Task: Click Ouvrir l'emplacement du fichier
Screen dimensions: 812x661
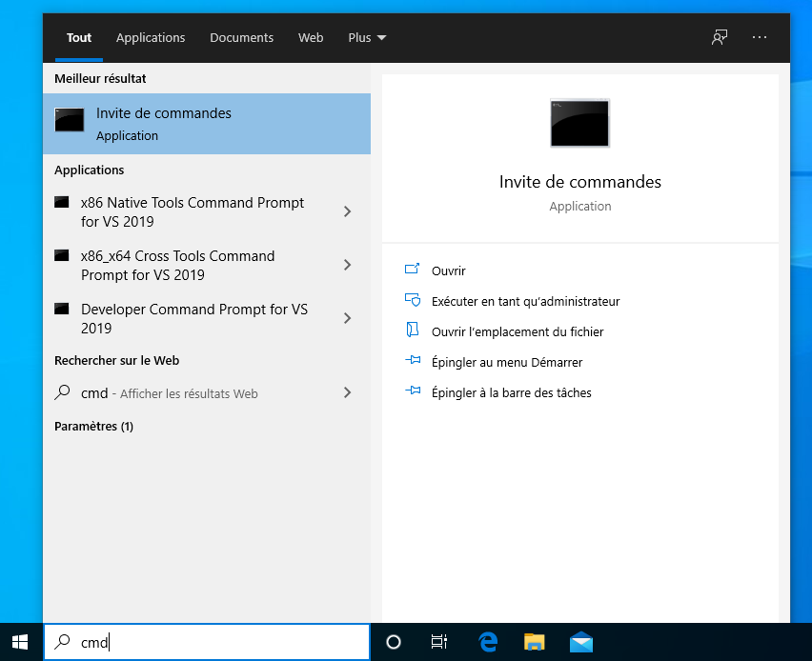Action: point(518,331)
